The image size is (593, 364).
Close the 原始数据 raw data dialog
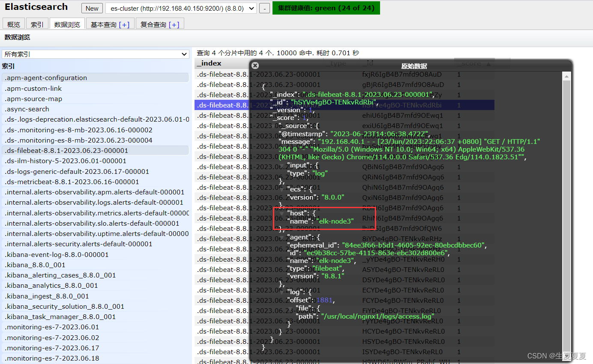255,66
